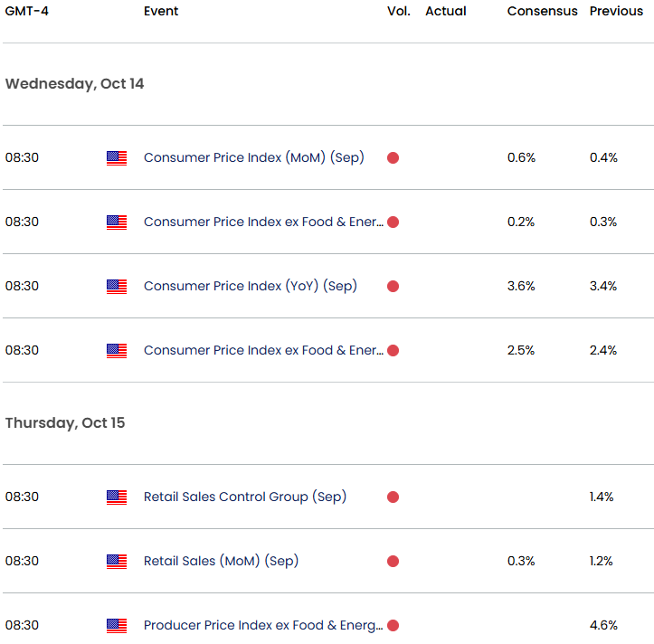
Task: Click the Actual column header
Action: tap(446, 11)
